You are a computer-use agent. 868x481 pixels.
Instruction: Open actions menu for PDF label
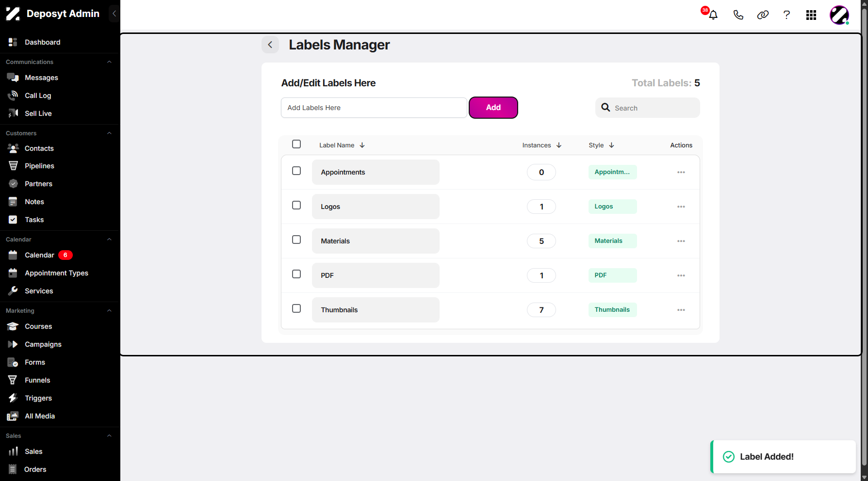pyautogui.click(x=681, y=275)
